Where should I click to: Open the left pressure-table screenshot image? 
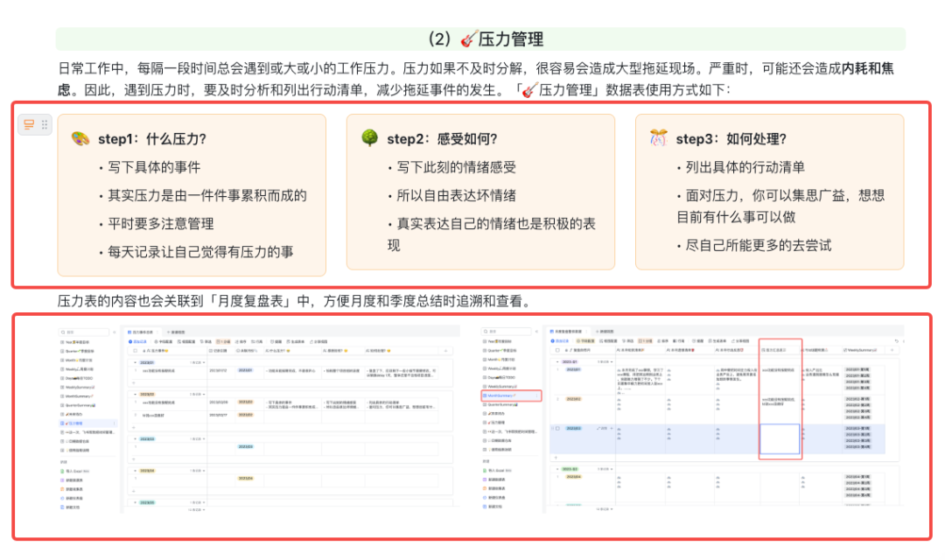259,420
